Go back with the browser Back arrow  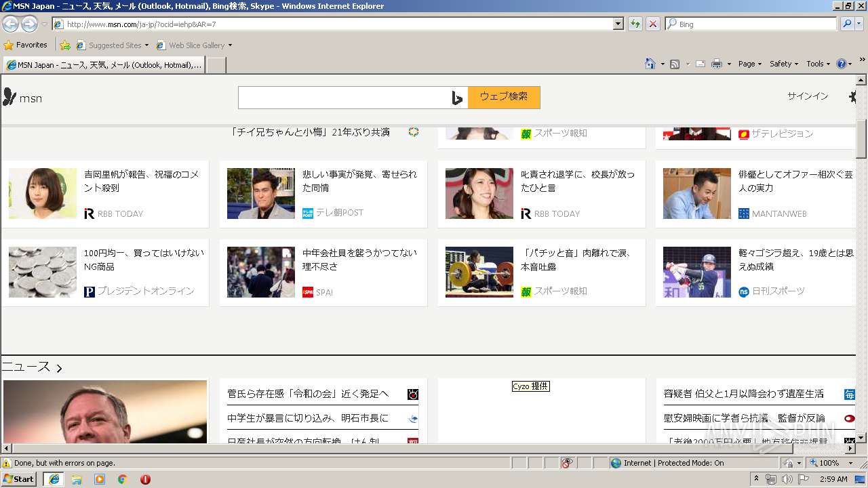[x=11, y=24]
